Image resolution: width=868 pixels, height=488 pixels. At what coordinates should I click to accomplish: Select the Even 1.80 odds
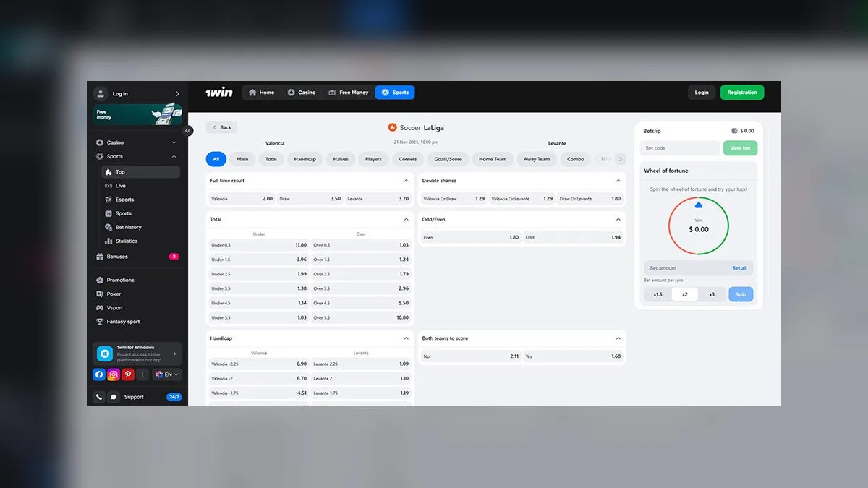pyautogui.click(x=471, y=237)
